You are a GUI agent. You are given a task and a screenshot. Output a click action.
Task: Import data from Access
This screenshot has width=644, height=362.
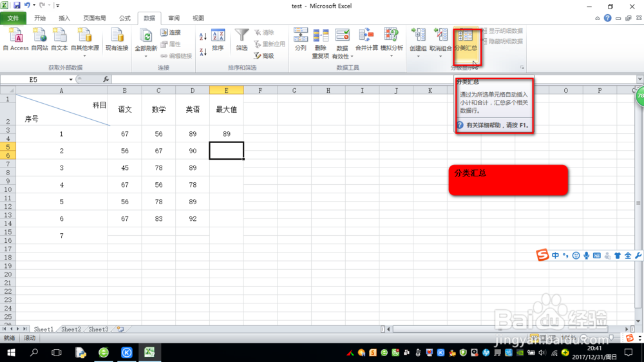click(17, 39)
